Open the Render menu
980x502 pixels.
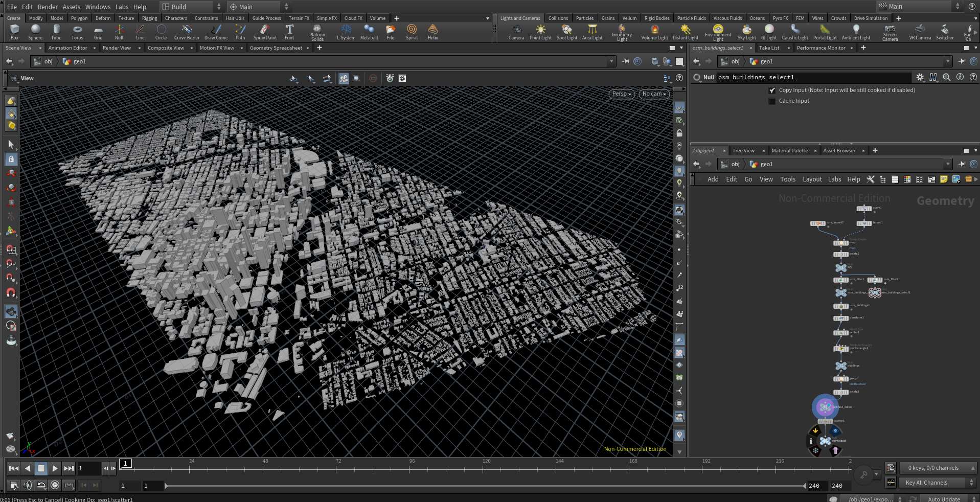(x=48, y=7)
